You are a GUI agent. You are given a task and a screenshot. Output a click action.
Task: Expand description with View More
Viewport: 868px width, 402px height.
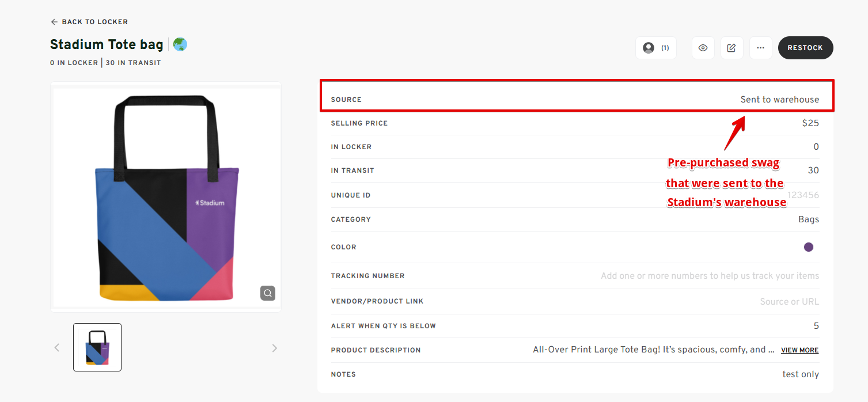[x=799, y=350]
